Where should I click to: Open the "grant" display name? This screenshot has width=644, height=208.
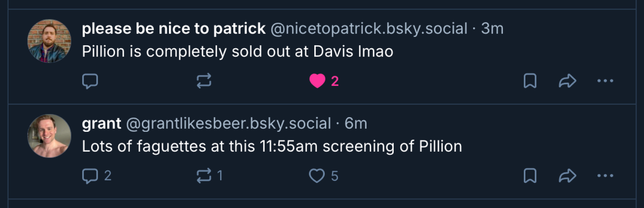pyautogui.click(x=102, y=123)
